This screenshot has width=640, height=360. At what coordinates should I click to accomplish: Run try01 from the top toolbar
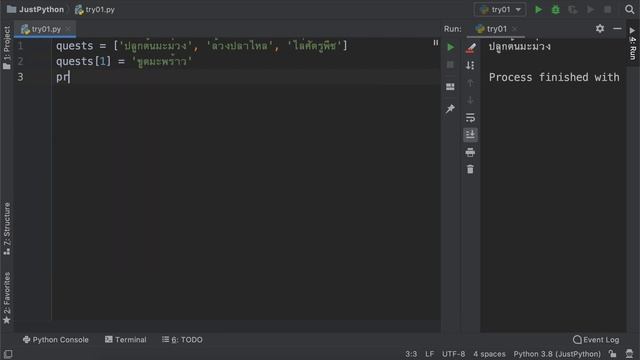click(x=538, y=9)
